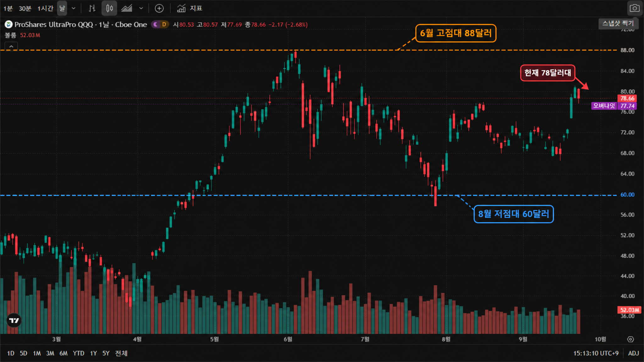
Task: Select the 1D range tab
Action: click(11, 353)
